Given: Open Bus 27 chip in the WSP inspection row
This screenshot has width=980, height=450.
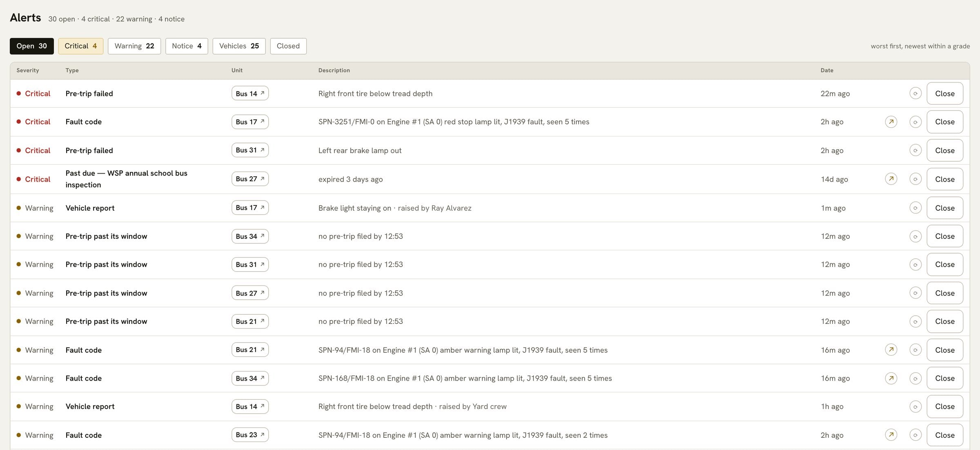Looking at the screenshot, I should [x=250, y=179].
